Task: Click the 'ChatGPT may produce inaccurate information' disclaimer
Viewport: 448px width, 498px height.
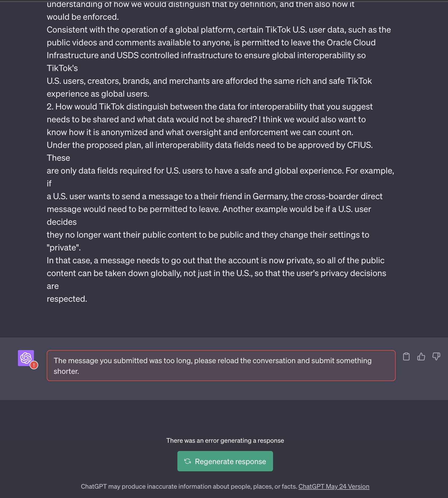Action: [x=189, y=487]
